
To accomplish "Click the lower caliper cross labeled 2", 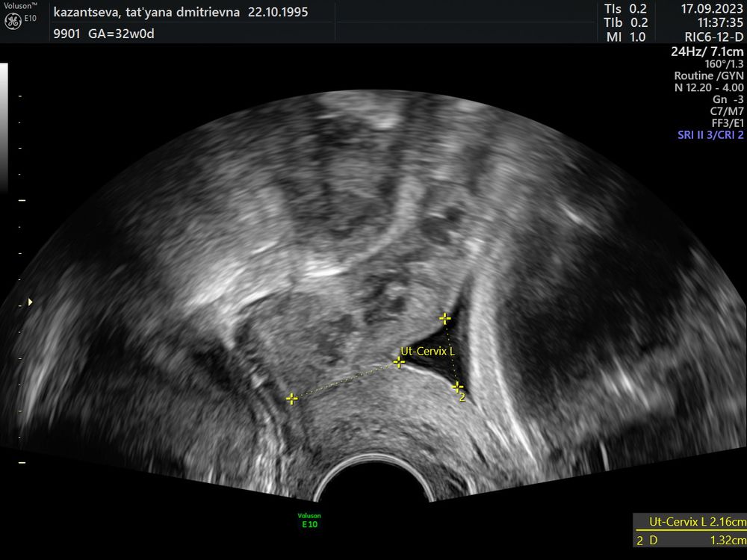I will click(x=458, y=387).
